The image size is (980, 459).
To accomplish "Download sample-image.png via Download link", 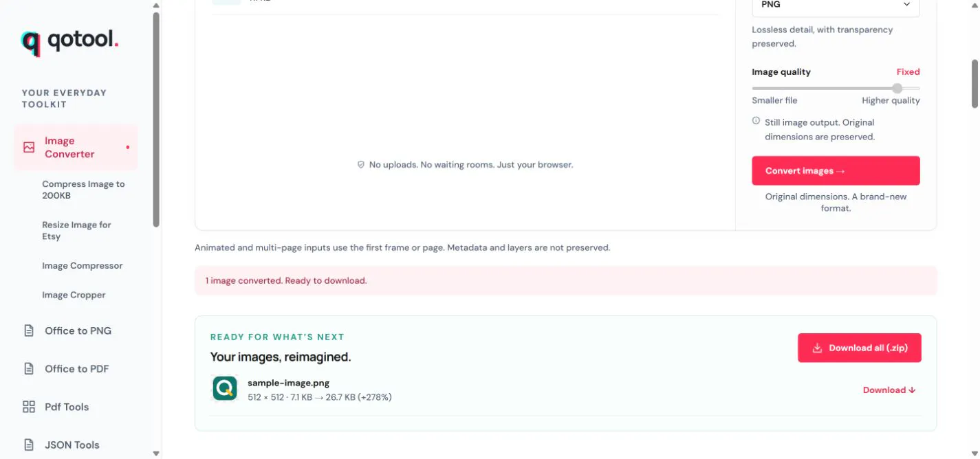I will pyautogui.click(x=889, y=390).
